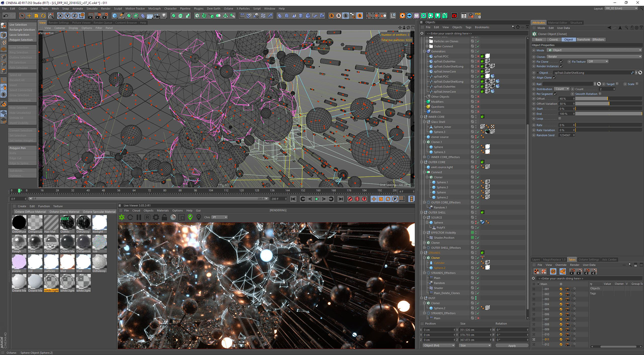Toggle the Z axis lock icon
644x355 pixels.
[x=74, y=15]
